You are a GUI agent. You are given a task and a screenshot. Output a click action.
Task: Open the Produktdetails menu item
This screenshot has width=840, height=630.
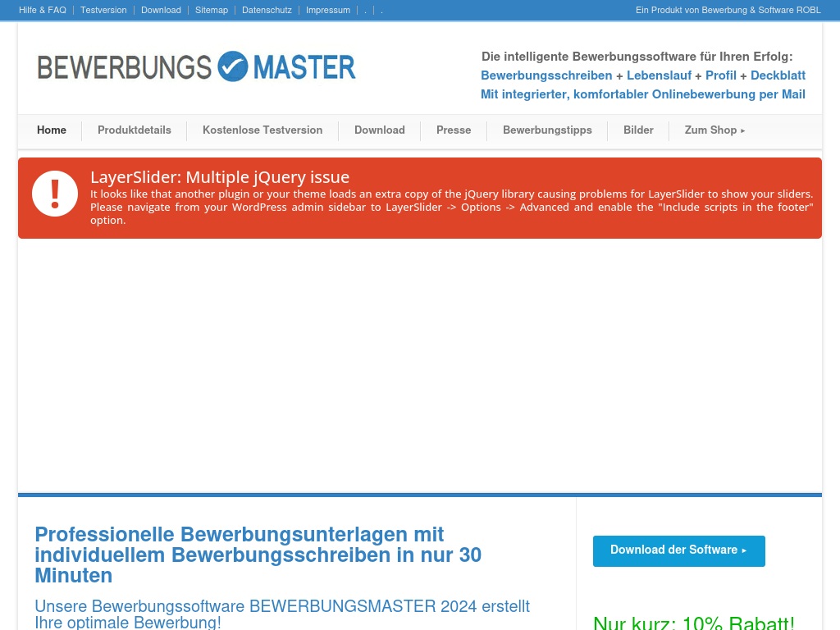click(135, 130)
